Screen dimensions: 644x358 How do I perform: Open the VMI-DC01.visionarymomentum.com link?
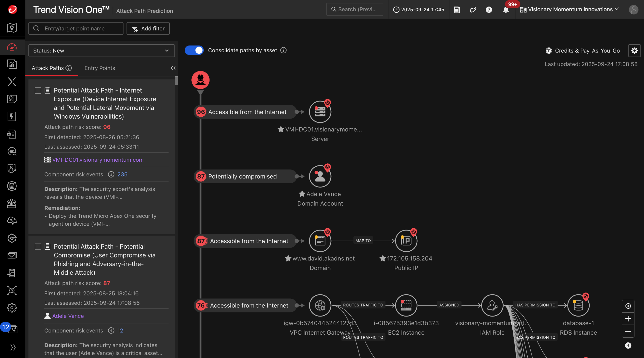[x=98, y=160]
